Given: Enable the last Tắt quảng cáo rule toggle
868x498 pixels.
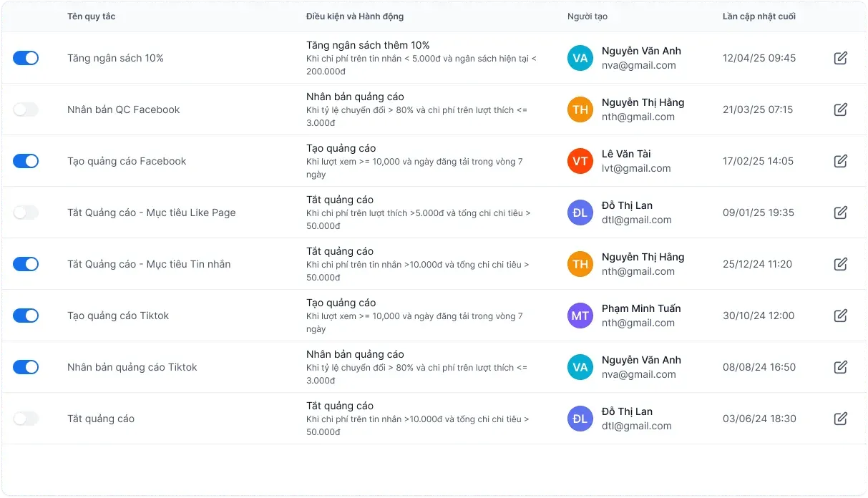Looking at the screenshot, I should tap(26, 419).
